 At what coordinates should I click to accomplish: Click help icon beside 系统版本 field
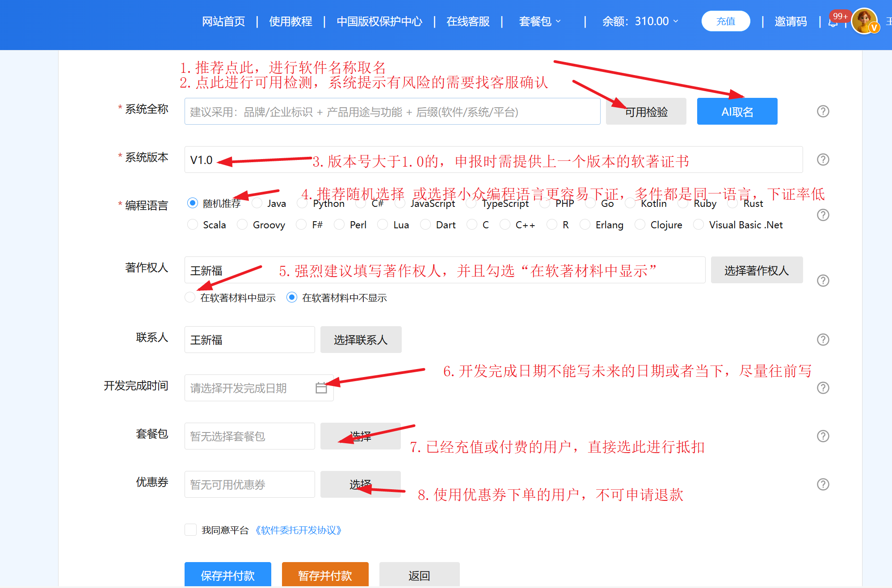(x=823, y=160)
